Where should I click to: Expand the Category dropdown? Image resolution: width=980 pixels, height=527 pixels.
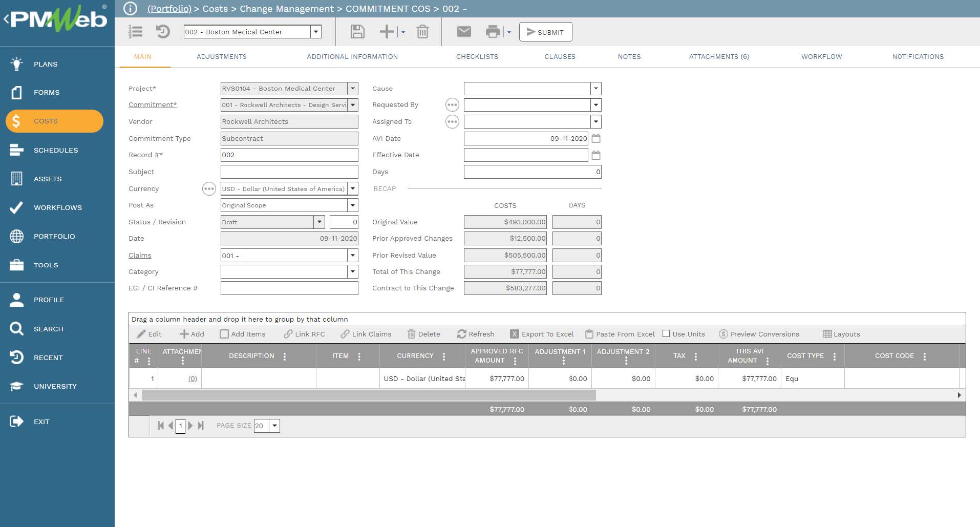pos(353,272)
